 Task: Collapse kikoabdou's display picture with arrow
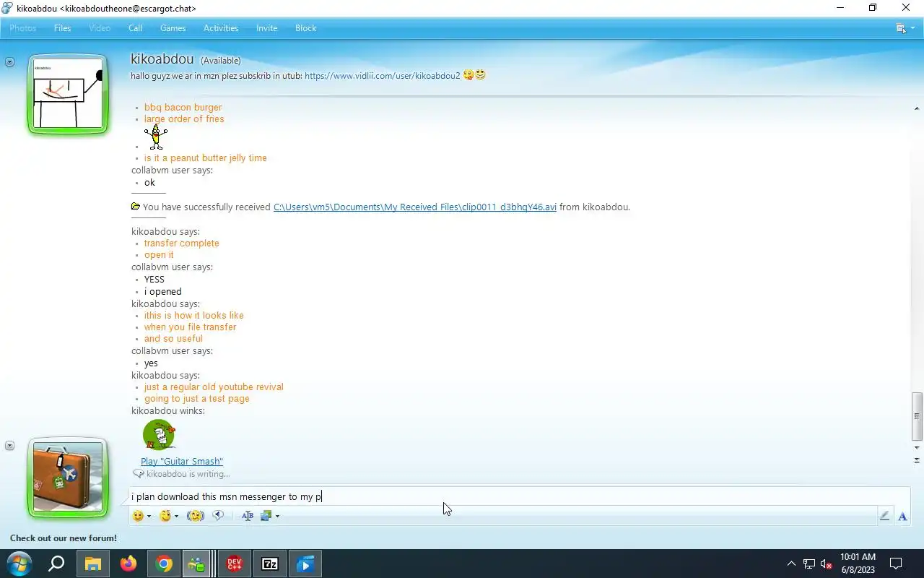[9, 62]
